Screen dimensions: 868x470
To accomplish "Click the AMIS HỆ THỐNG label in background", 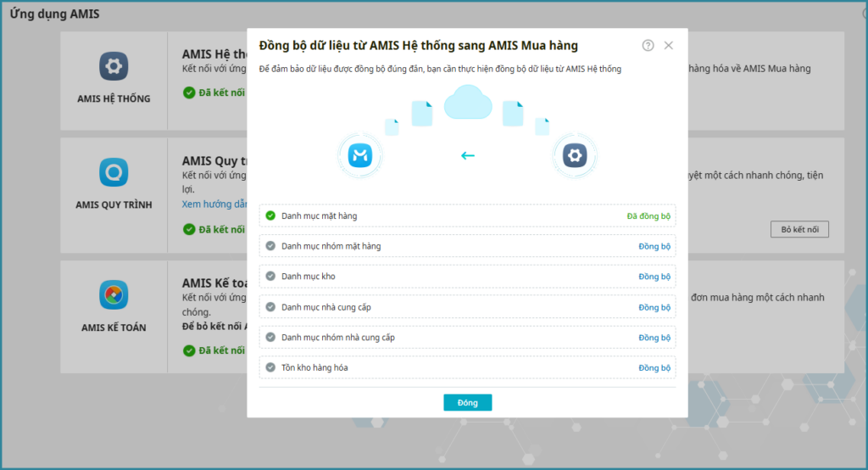I will (x=114, y=98).
